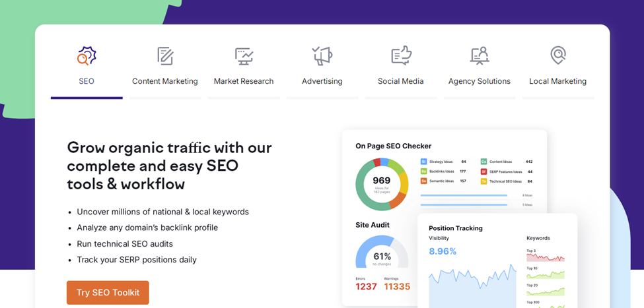The height and width of the screenshot is (308, 644).
Task: Click the Try SEO Toolkit button
Action: click(x=108, y=292)
